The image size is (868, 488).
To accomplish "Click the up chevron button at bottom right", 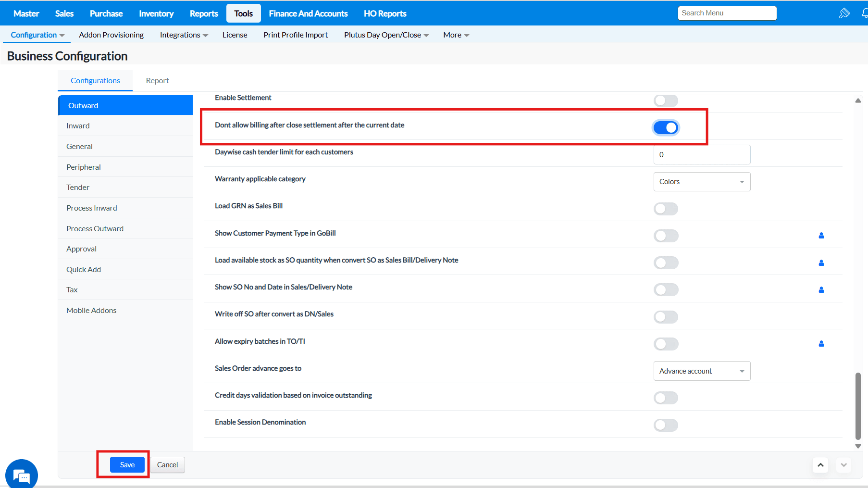I will 820,465.
